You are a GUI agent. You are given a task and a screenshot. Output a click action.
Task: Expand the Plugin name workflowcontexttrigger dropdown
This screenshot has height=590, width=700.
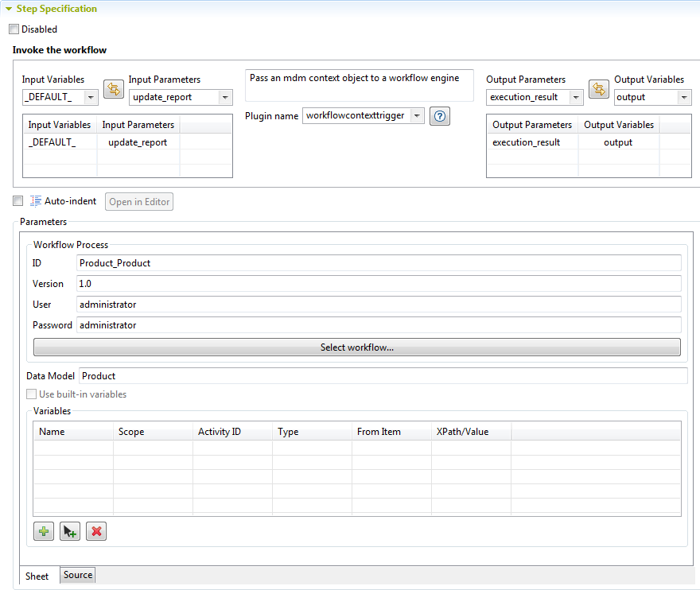417,116
